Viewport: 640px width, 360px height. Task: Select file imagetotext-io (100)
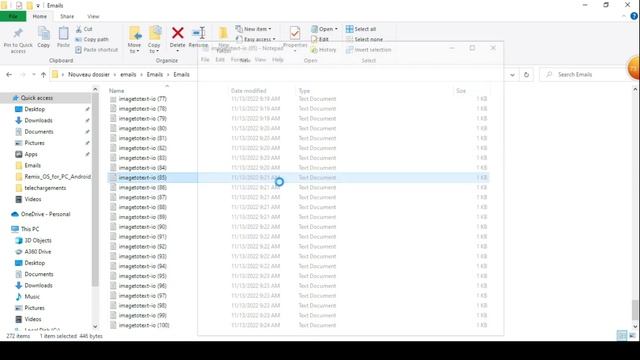tap(144, 325)
